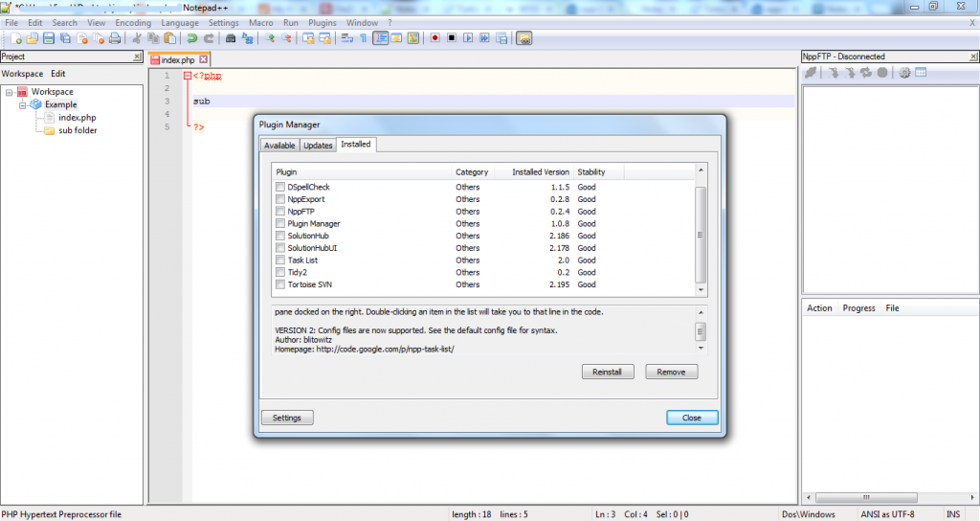The width and height of the screenshot is (980, 521).
Task: Collapse the Workspace tree node
Action: click(10, 92)
